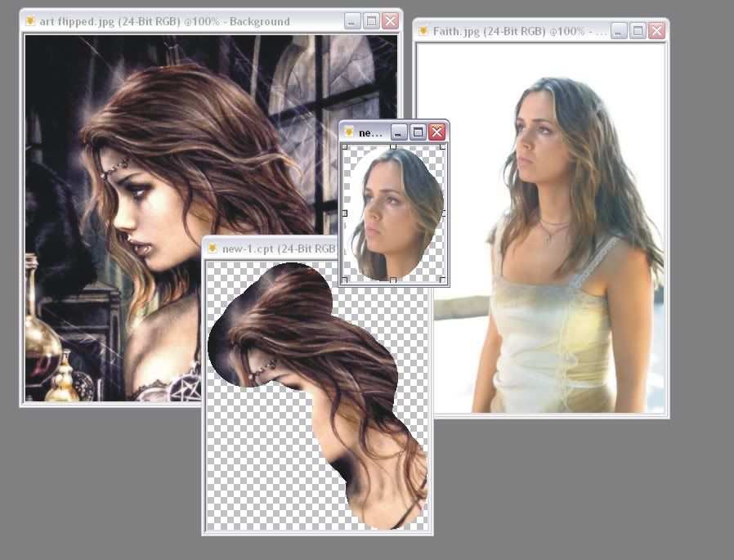
Task: Close the art flipped.jpg window
Action: [390, 21]
